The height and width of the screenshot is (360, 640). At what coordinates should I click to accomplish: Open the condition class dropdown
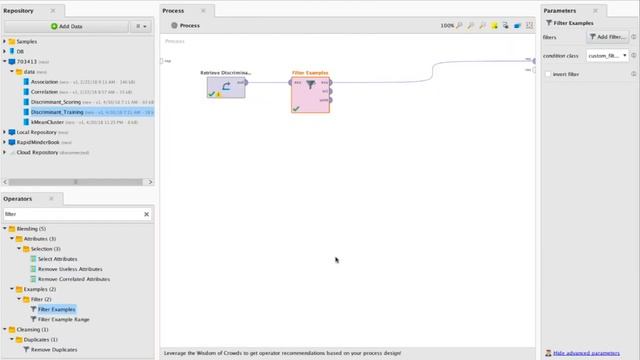[x=607, y=55]
